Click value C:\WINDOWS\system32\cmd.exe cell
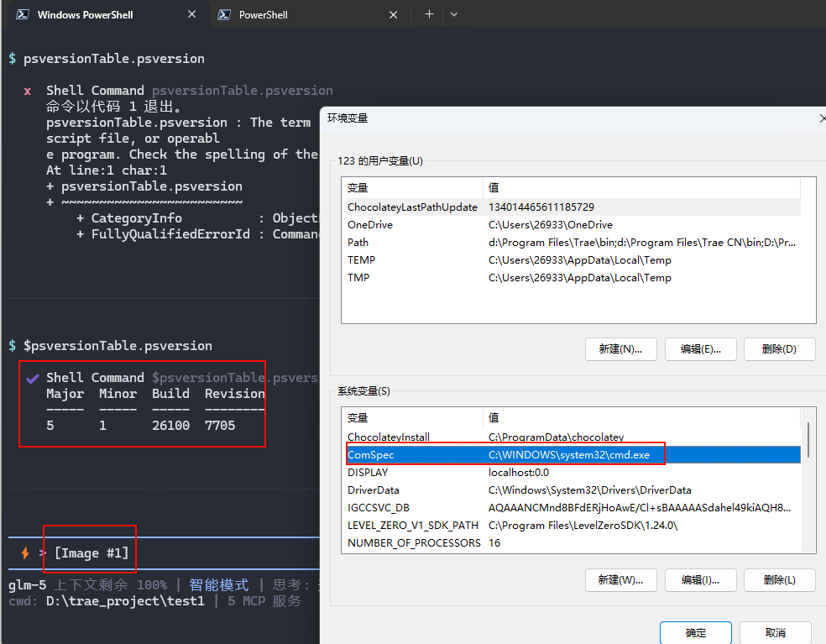The image size is (826, 644). coord(569,455)
